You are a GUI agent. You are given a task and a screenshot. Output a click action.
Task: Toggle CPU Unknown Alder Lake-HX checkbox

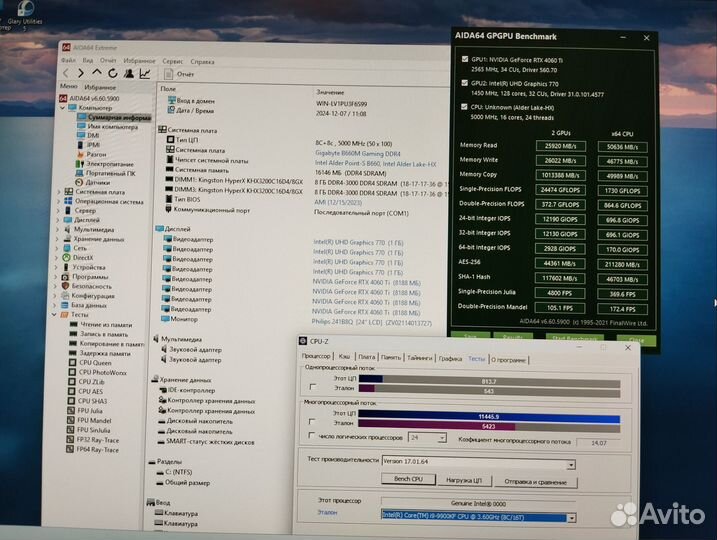pyautogui.click(x=464, y=107)
